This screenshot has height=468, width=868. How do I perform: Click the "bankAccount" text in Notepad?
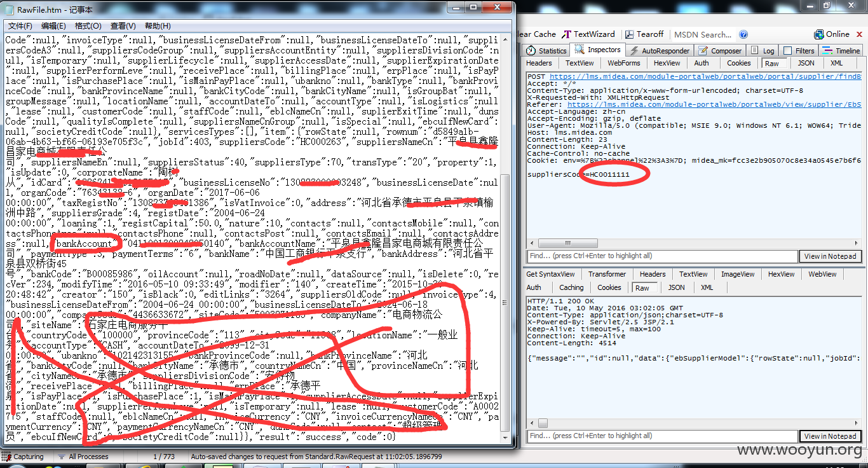(86, 244)
